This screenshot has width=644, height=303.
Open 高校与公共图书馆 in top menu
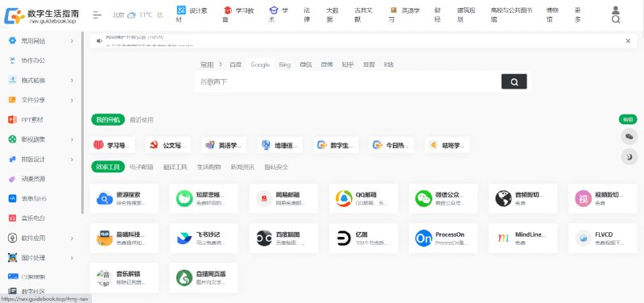[x=511, y=15]
